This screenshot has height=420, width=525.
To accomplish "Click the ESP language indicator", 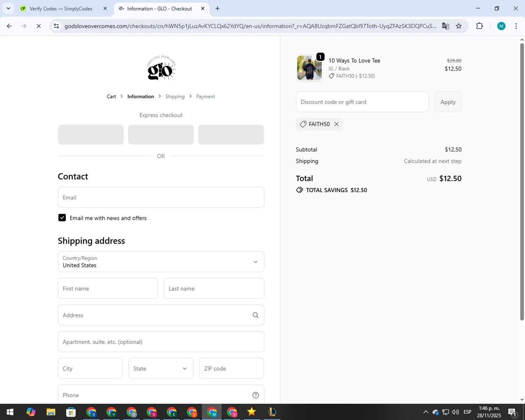I will coord(467,412).
